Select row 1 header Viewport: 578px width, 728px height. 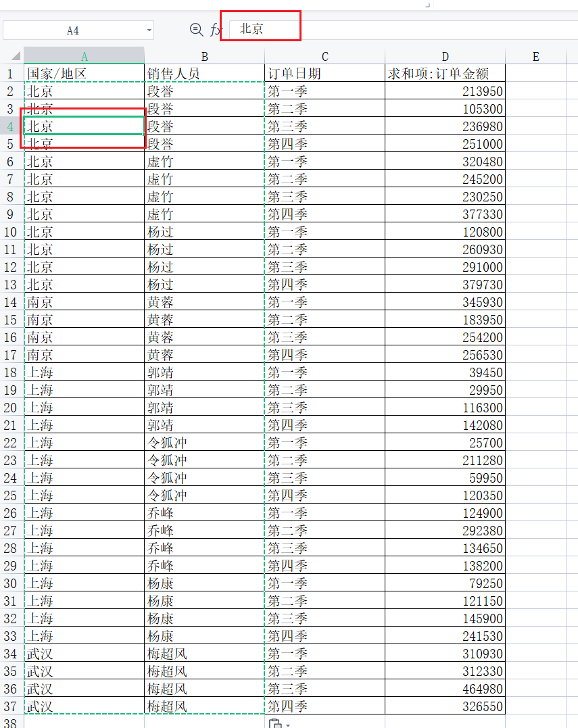[x=11, y=74]
